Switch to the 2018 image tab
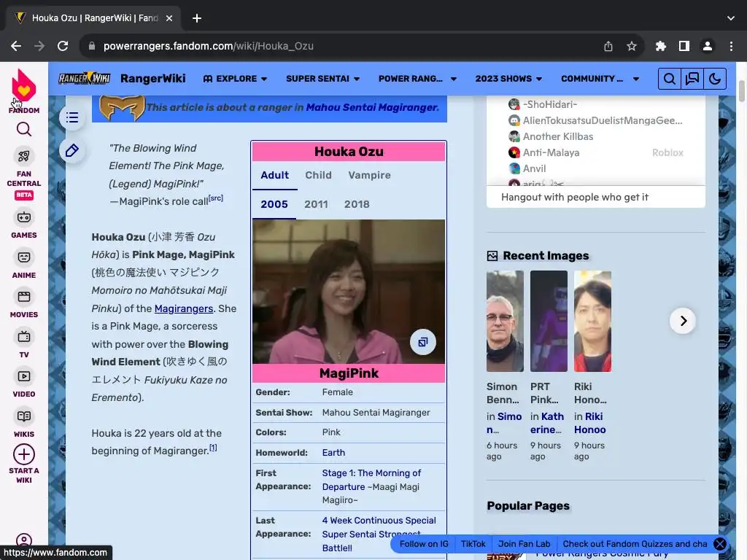The width and height of the screenshot is (747, 560). pyautogui.click(x=357, y=204)
